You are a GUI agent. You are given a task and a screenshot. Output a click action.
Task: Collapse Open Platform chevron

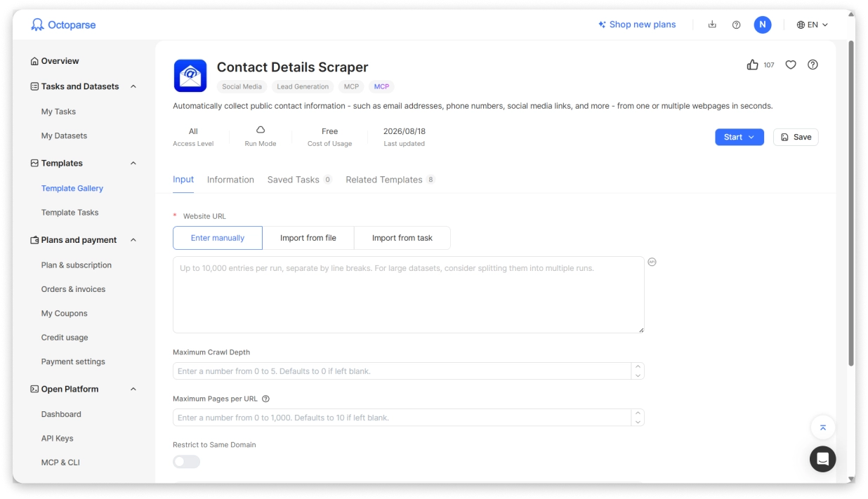[133, 389]
